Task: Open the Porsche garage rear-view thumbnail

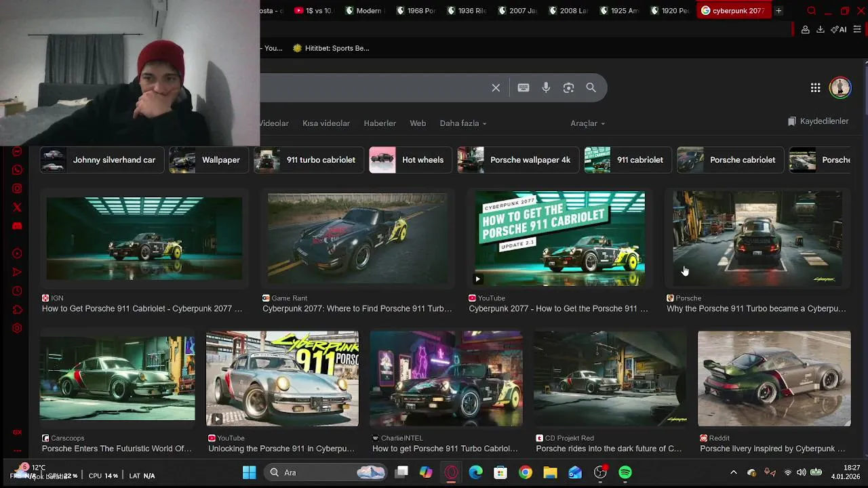Action: [x=757, y=239]
